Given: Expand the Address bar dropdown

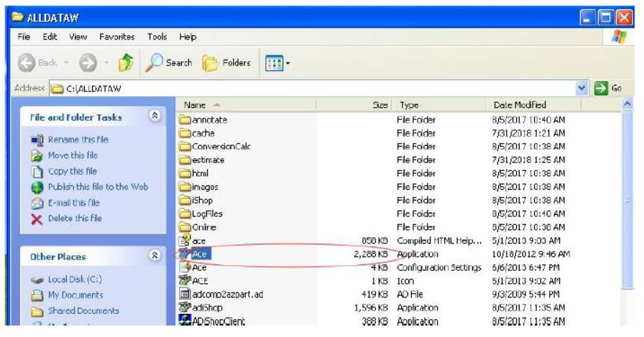Looking at the screenshot, I should click(581, 88).
